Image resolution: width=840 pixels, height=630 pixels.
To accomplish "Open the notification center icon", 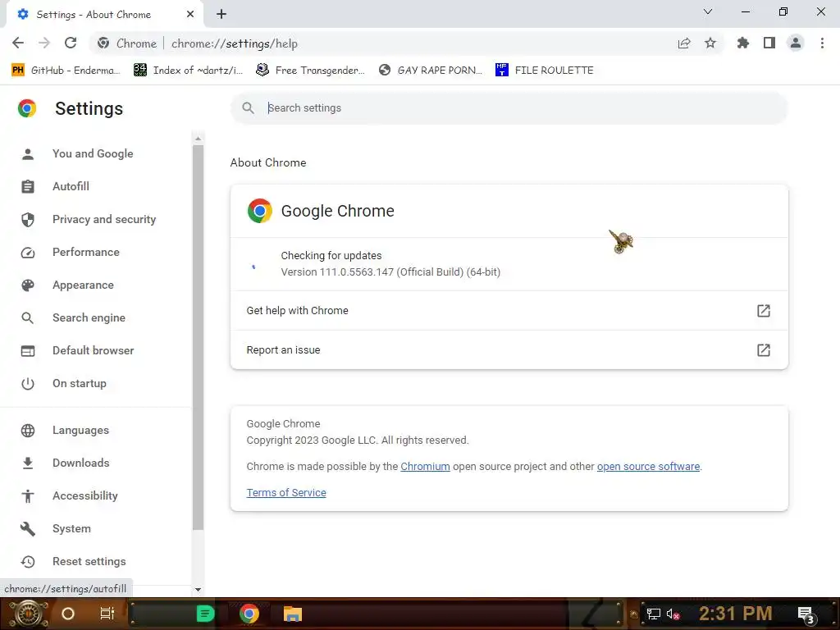I will click(806, 614).
